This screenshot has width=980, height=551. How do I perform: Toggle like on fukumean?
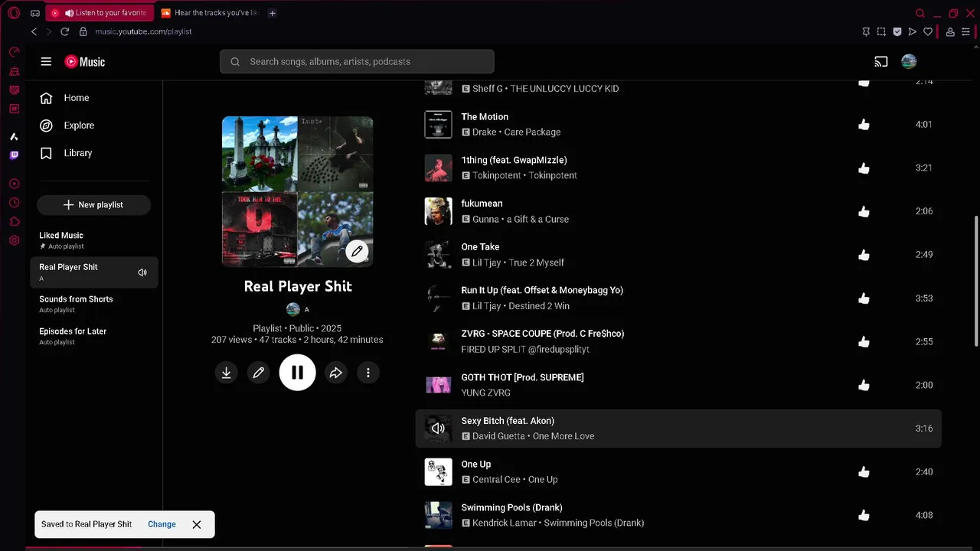[x=864, y=211]
